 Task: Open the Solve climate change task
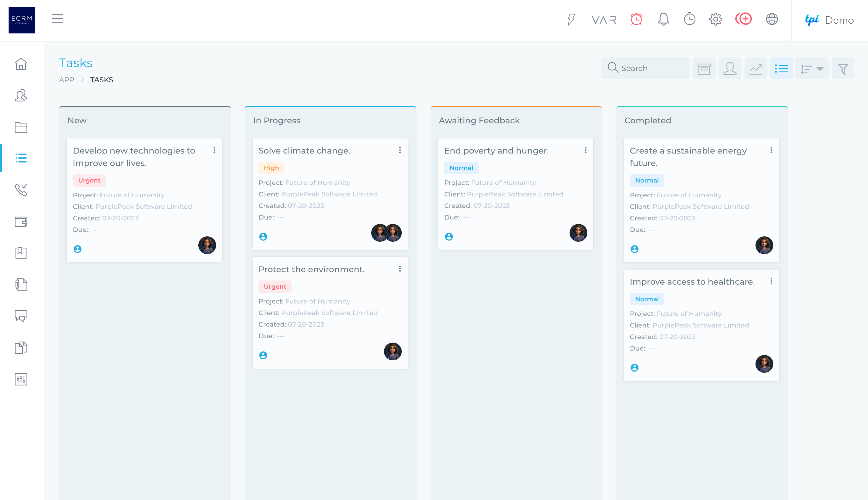click(304, 150)
